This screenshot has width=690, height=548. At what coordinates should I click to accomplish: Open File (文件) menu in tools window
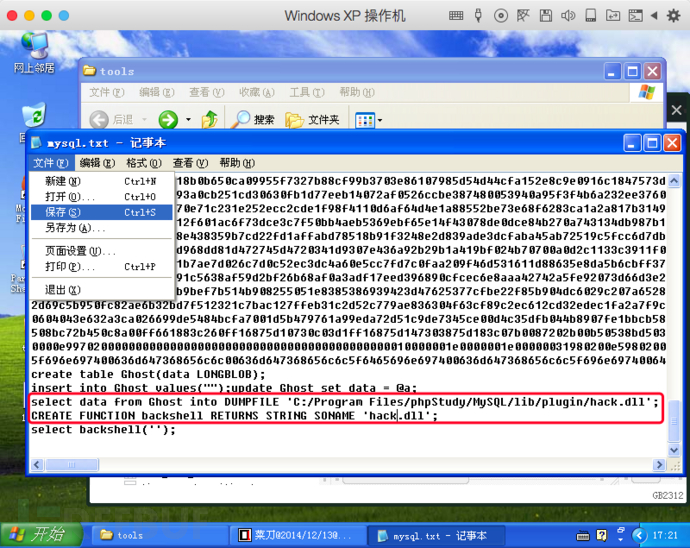tap(106, 92)
